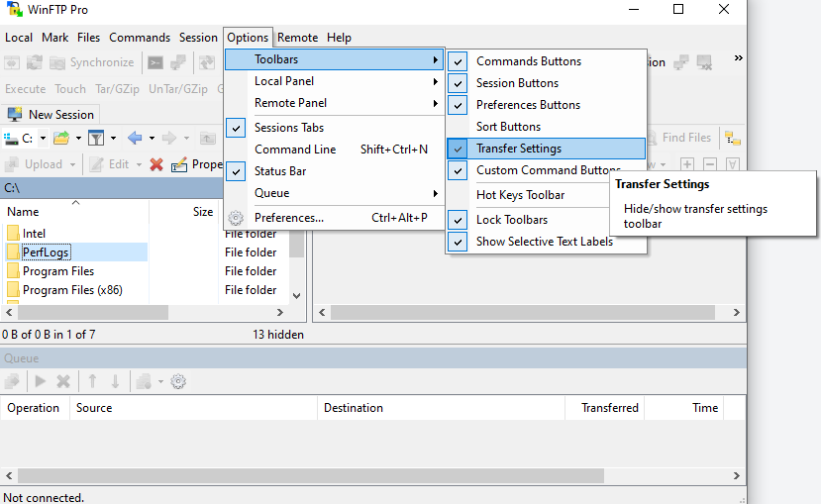Click the Upload files icon
The width and height of the screenshot is (821, 504).
point(12,164)
